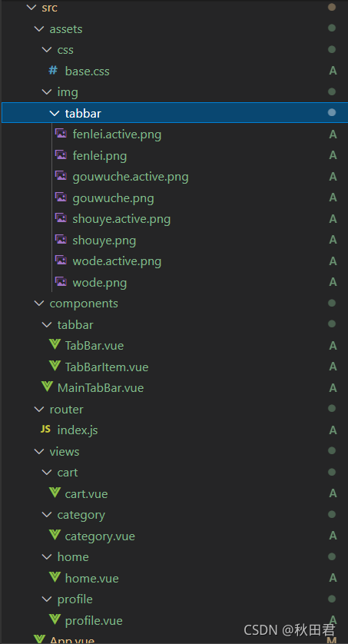Click the image icon beside gouwuche.png
The image size is (348, 644).
(x=61, y=198)
